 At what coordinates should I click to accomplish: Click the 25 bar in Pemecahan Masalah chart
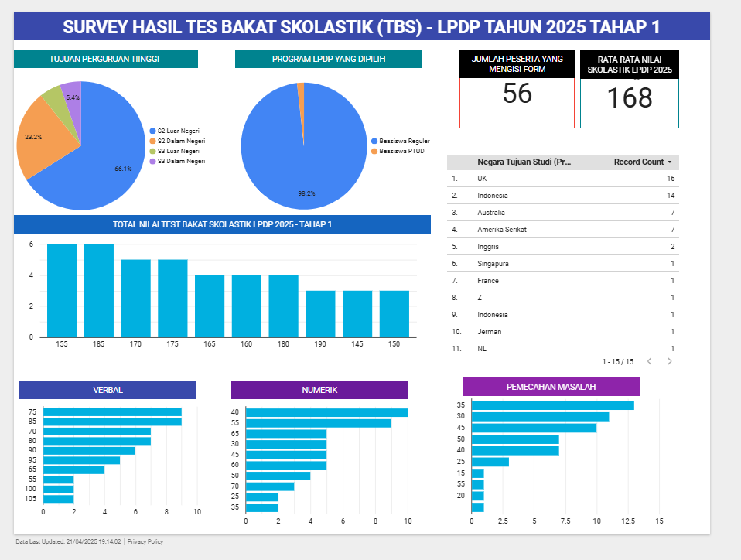pos(490,463)
